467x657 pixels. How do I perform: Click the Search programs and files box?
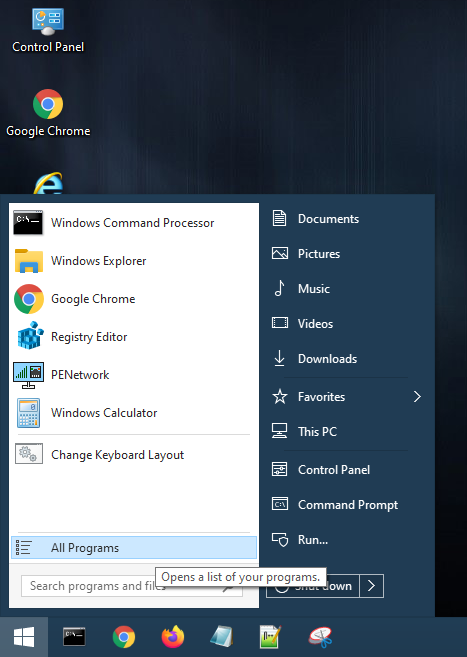tap(132, 586)
